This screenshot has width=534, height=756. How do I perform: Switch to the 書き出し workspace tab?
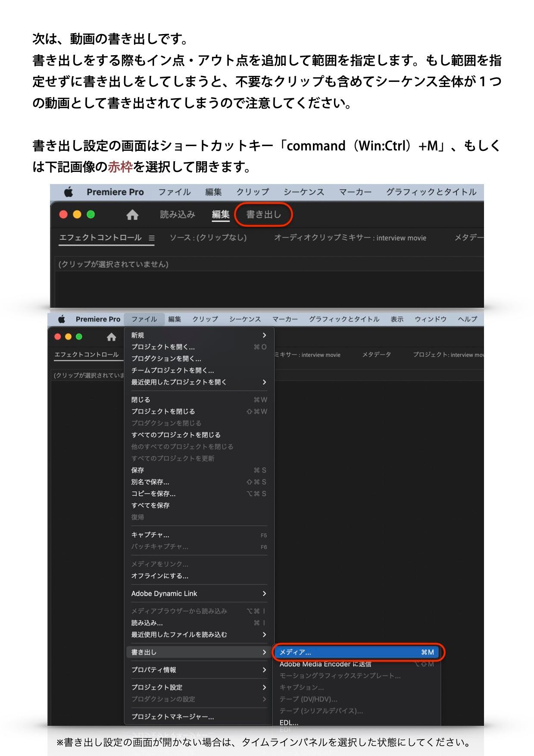coord(263,215)
